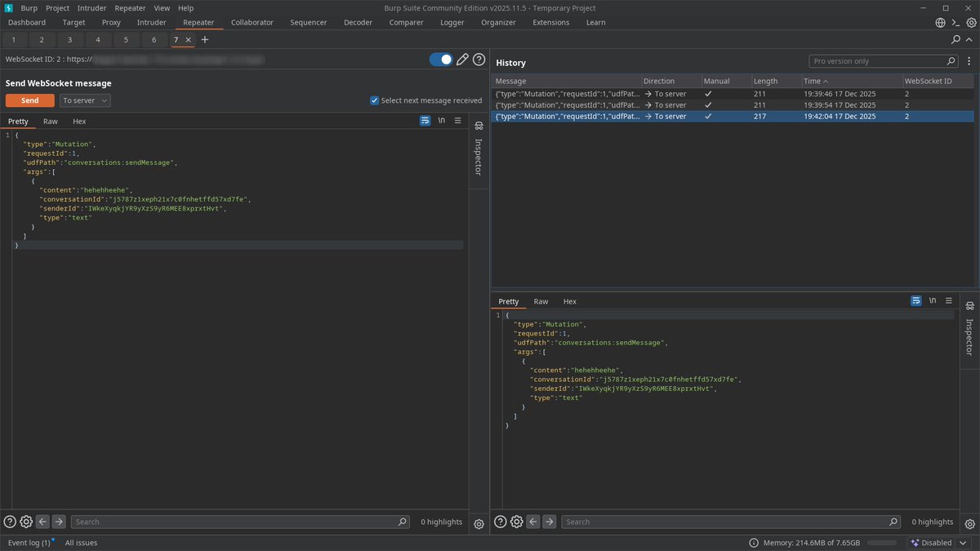Screen dimensions: 980x551
Task: Select history row with time 19:39:54
Action: point(733,105)
